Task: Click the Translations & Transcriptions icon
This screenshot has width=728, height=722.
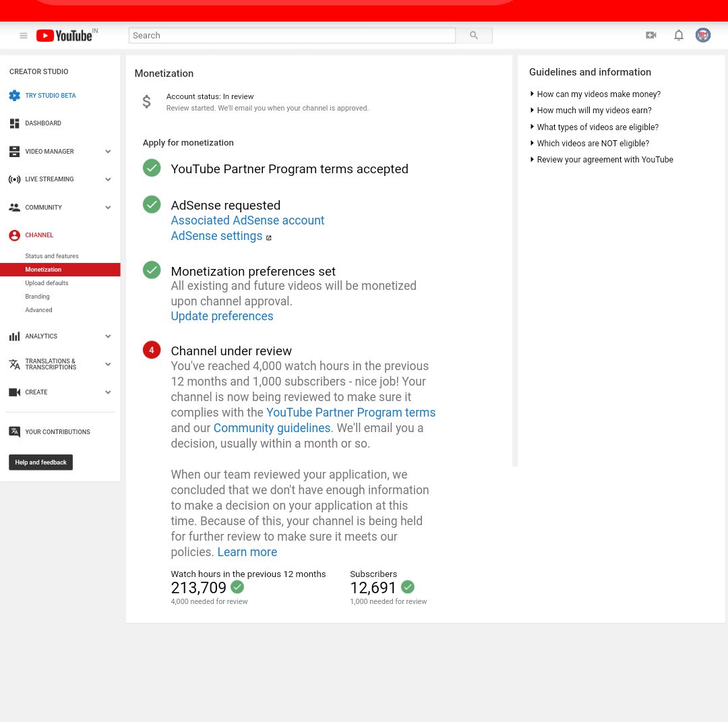Action: pyautogui.click(x=14, y=365)
